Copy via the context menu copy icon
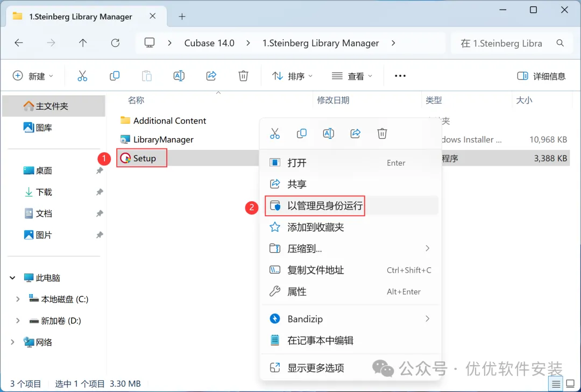The height and width of the screenshot is (392, 581). pyautogui.click(x=302, y=133)
